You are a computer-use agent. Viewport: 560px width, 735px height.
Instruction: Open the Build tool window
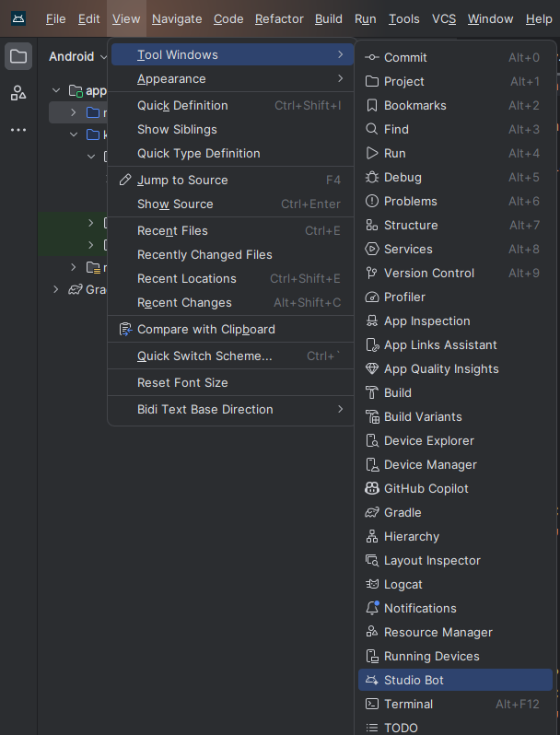click(455, 392)
